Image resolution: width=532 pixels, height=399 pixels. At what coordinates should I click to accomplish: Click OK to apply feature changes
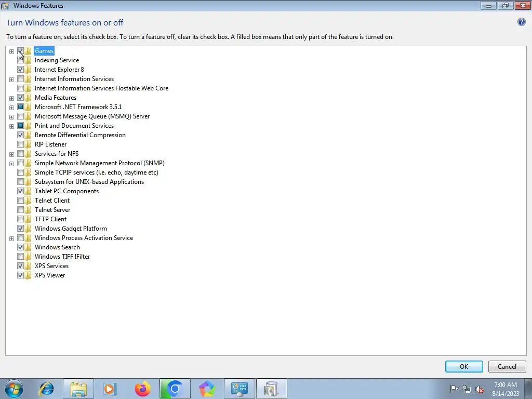(464, 366)
